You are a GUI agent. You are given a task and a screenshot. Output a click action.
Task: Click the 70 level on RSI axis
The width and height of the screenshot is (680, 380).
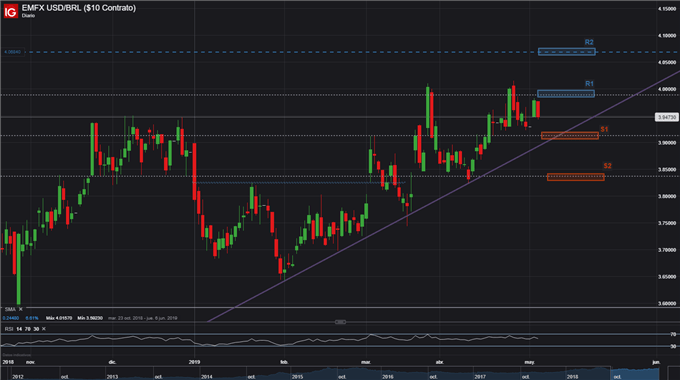tap(673, 334)
